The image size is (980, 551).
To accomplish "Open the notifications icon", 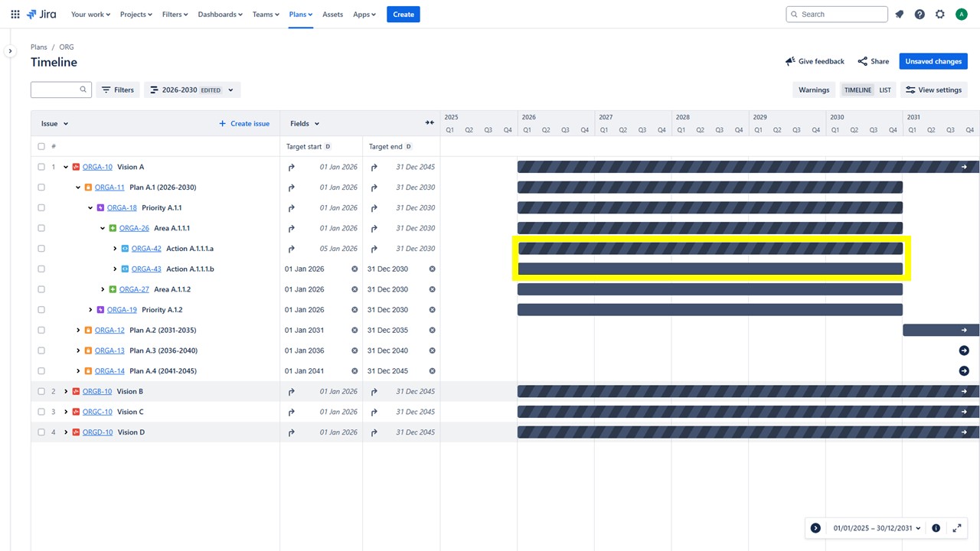I will [x=900, y=15].
